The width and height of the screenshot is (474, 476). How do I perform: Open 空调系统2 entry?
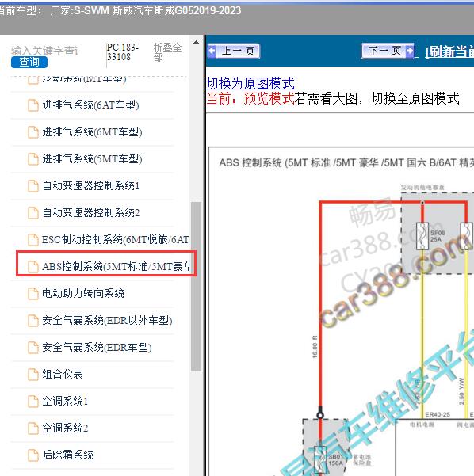(65, 428)
